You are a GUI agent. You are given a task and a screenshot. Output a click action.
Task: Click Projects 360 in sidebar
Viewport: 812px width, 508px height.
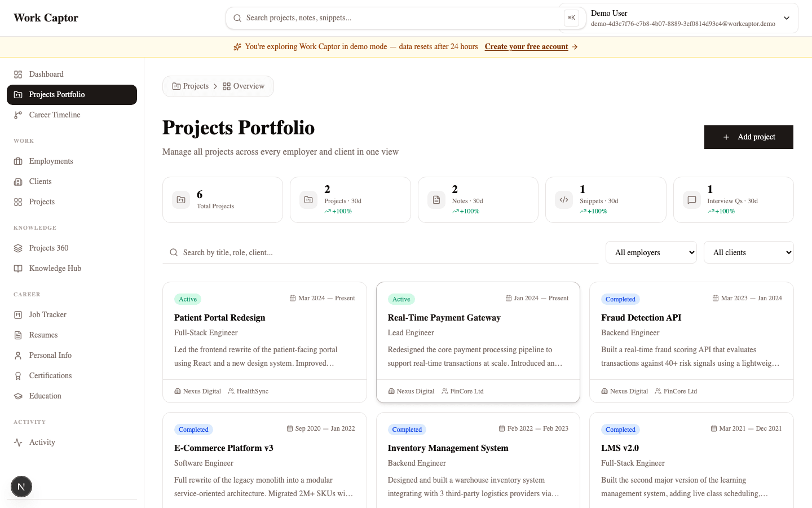point(72,248)
